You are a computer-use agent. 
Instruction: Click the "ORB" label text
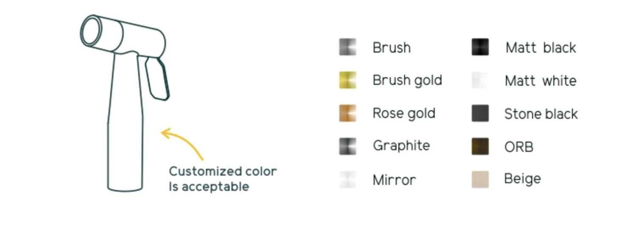[x=519, y=147]
